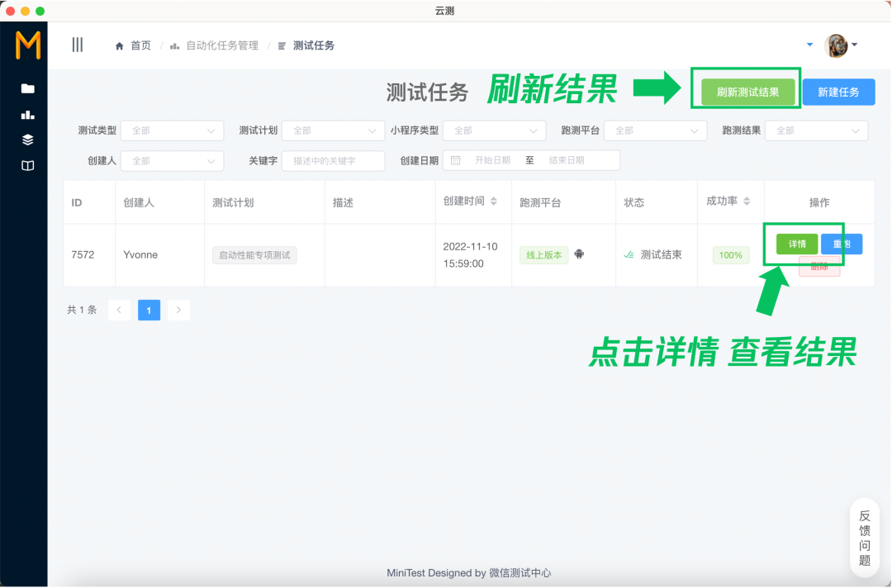Open the book icon in sidebar
This screenshot has height=588, width=892.
(x=28, y=165)
